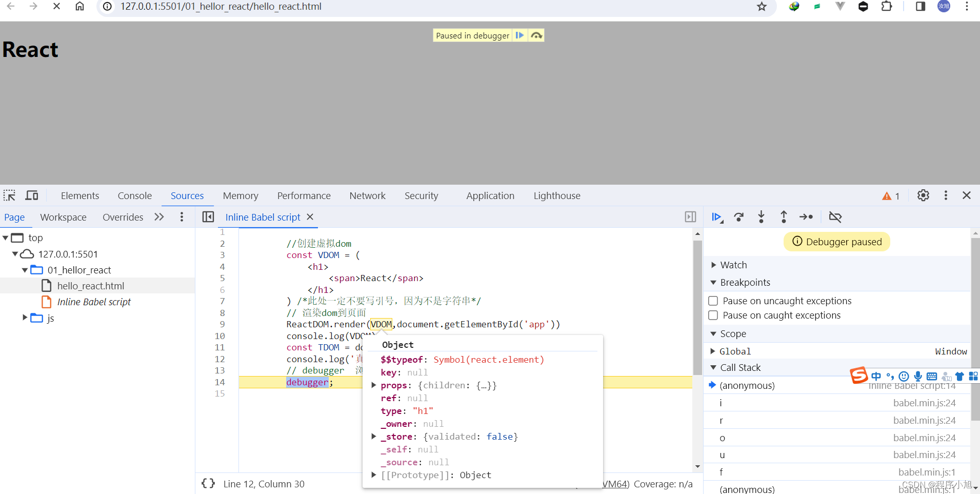The image size is (980, 494).
Task: Bookmark this page with the star icon
Action: pyautogui.click(x=762, y=6)
